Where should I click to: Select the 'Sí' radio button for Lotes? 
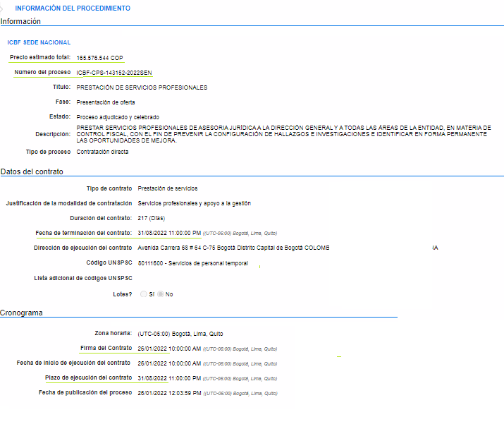(x=143, y=294)
